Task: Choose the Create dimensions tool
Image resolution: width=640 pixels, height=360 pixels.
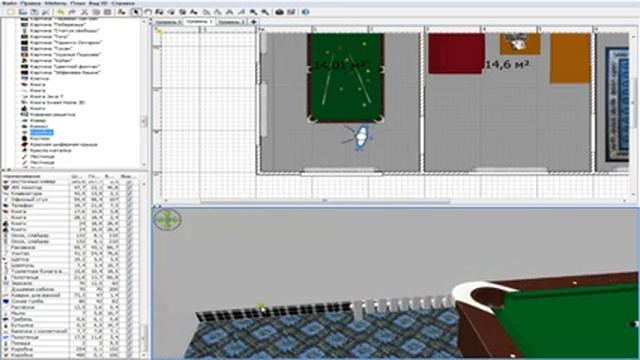Action: click(x=182, y=12)
